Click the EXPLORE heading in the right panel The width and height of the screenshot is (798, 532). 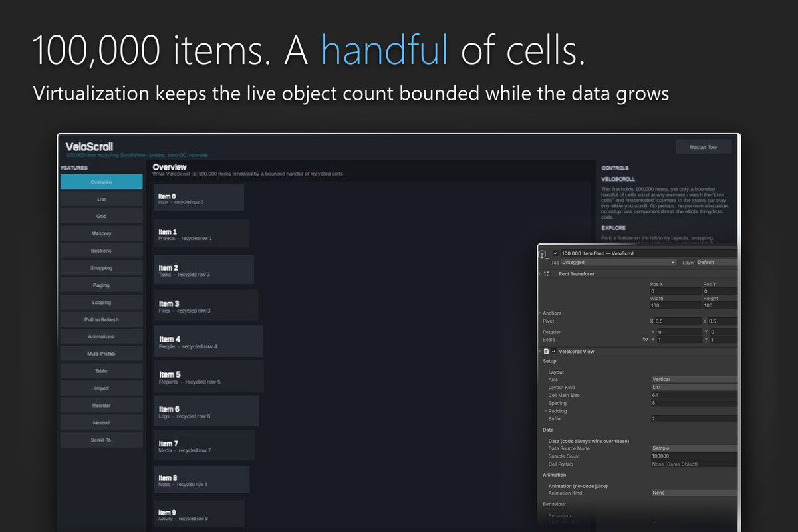coord(613,228)
